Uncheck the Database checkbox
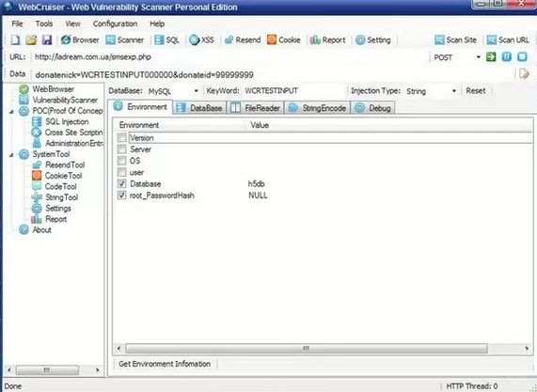This screenshot has height=392, width=537. pos(121,183)
